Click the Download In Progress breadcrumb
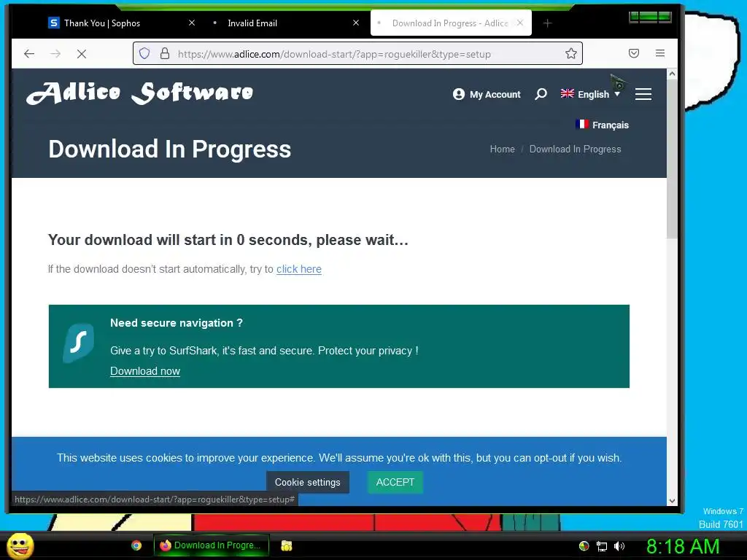Viewport: 747px width, 560px height. click(x=575, y=149)
